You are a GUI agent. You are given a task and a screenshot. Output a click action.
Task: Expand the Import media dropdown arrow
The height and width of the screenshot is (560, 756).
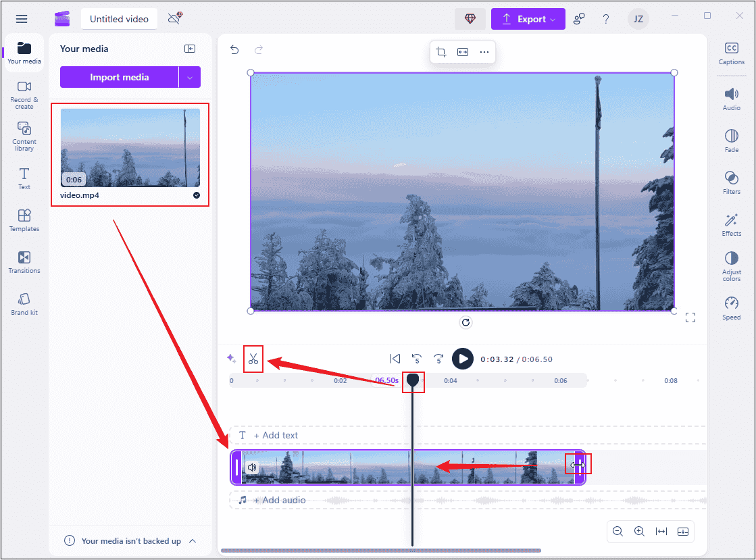click(190, 77)
